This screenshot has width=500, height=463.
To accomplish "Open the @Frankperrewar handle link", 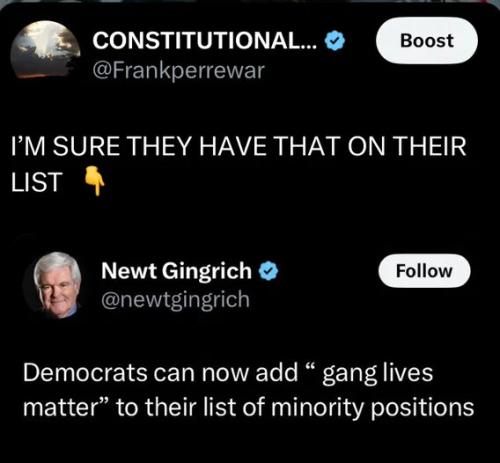I will point(179,71).
